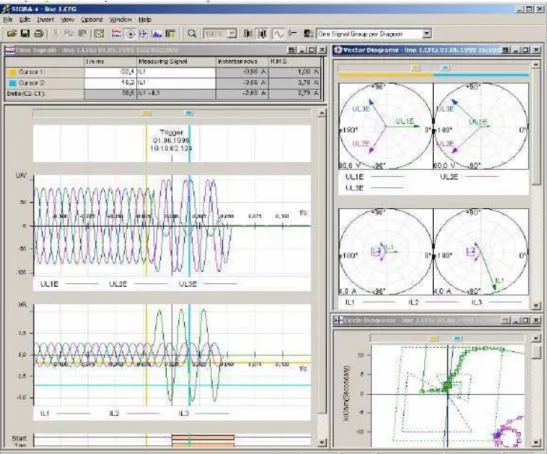Show the Harmonics bar chart view
This screenshot has width=547, height=454.
click(x=157, y=34)
